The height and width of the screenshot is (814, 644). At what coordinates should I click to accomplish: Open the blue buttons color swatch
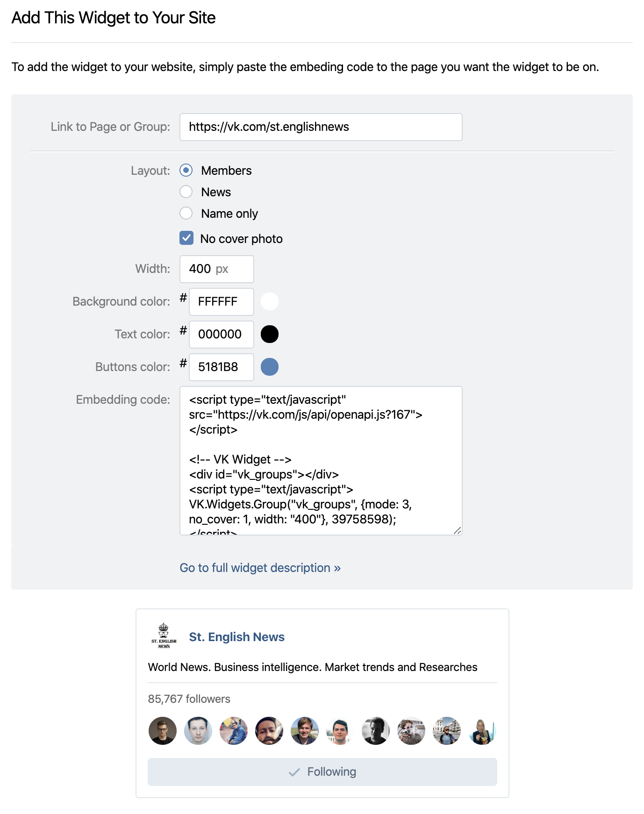270,367
